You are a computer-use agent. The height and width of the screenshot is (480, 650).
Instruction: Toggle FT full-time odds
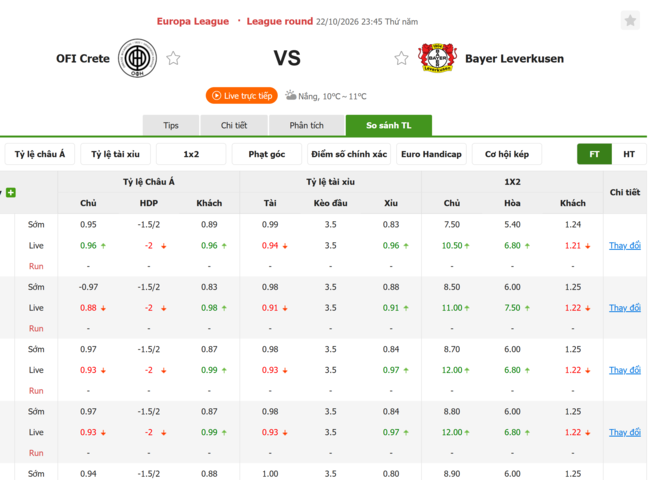point(594,154)
